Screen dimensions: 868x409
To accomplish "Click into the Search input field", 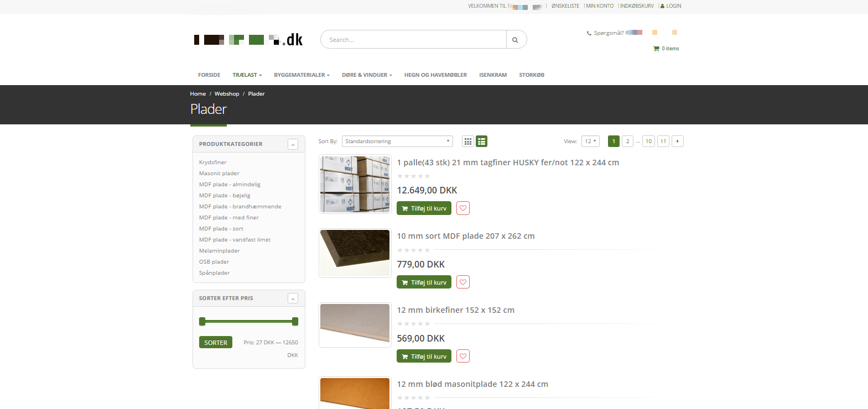I will (413, 40).
